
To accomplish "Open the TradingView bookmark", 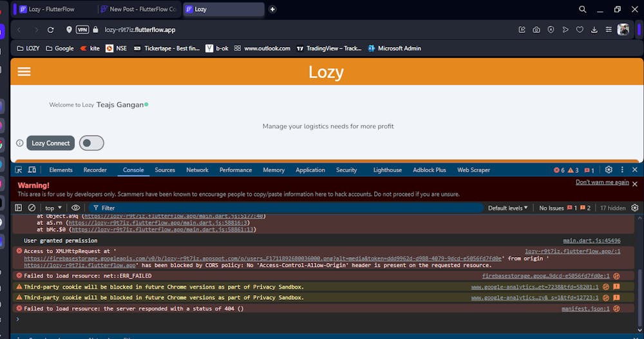I will coord(329,48).
